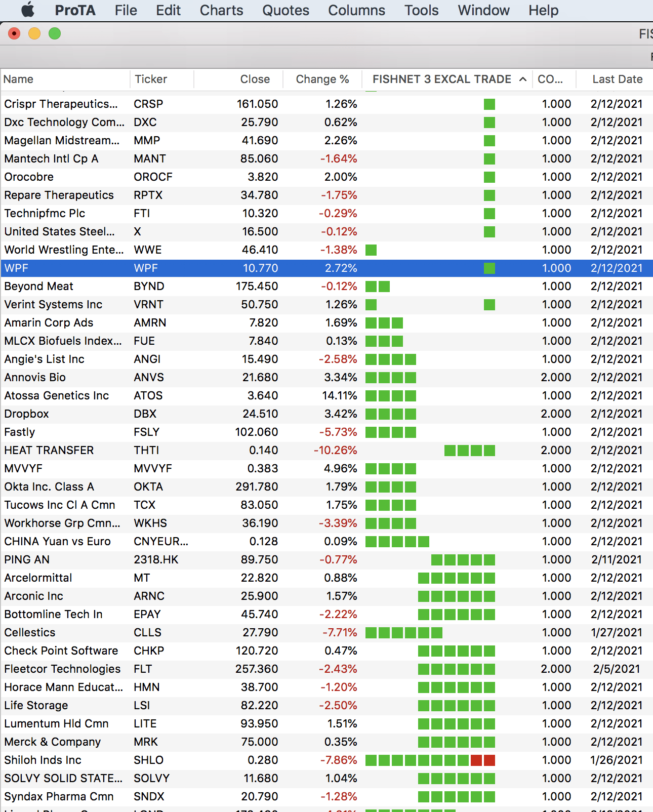The height and width of the screenshot is (812, 653).
Task: Click green signal bars in Beyond Meat row
Action: tap(378, 287)
